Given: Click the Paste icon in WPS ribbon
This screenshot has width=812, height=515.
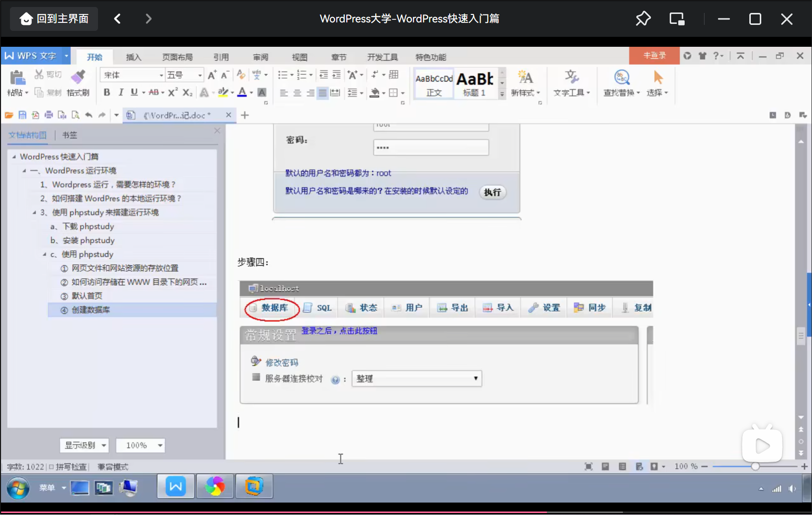Looking at the screenshot, I should pyautogui.click(x=17, y=78).
